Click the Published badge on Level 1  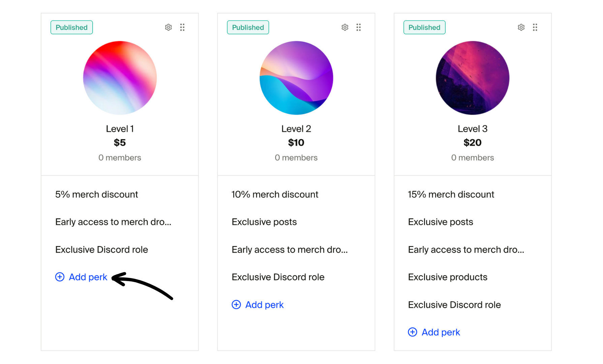coord(71,27)
